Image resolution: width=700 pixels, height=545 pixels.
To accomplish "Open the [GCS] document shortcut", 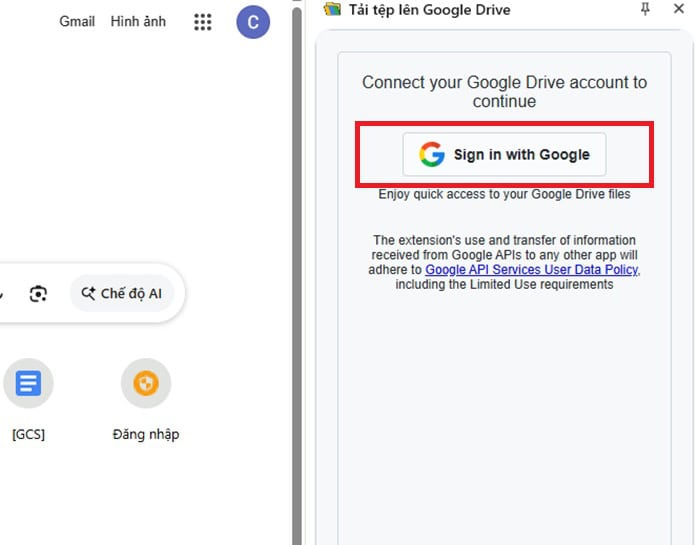I will pyautogui.click(x=28, y=383).
